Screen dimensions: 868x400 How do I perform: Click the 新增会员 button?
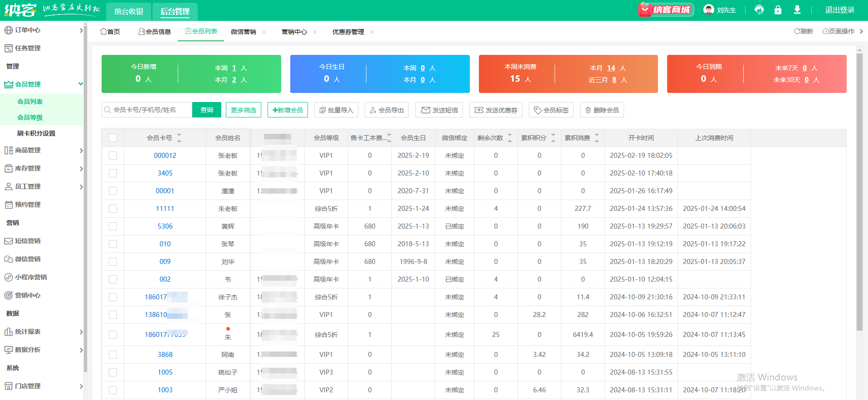coord(288,110)
